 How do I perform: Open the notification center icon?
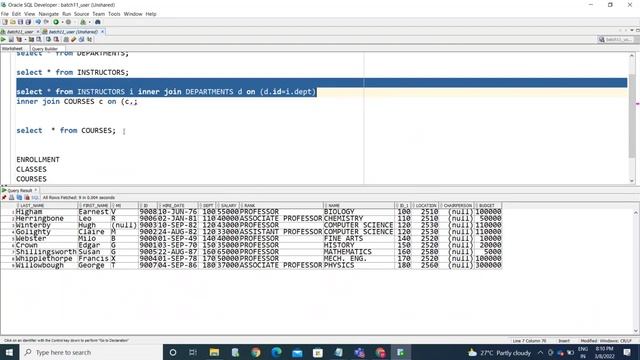coord(628,352)
